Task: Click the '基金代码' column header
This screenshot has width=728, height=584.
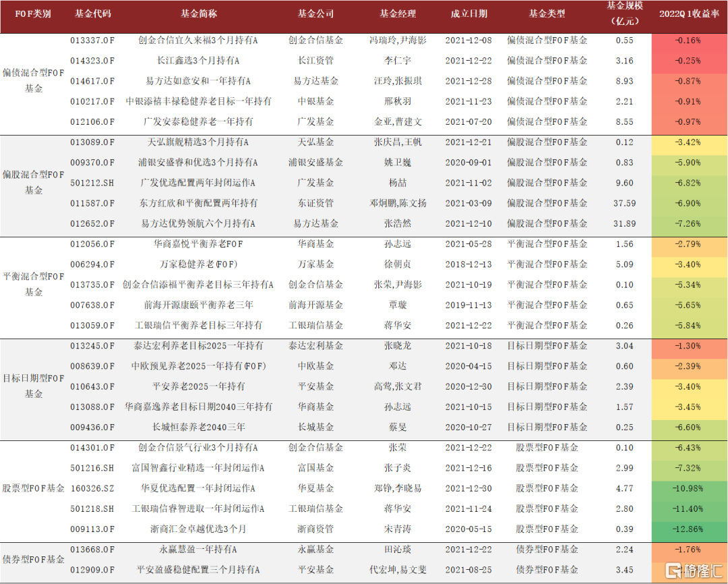Action: click(93, 14)
